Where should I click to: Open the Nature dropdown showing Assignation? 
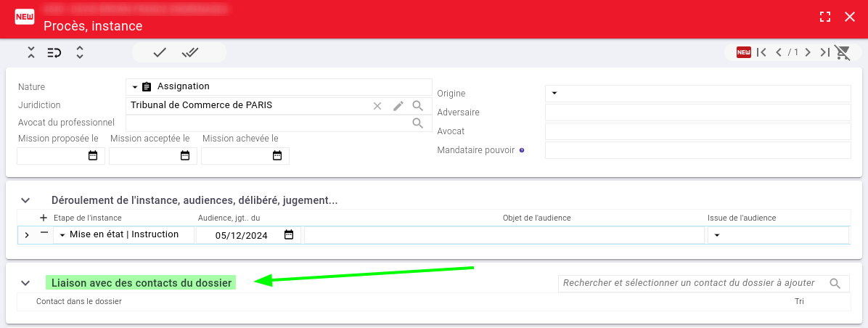(134, 87)
